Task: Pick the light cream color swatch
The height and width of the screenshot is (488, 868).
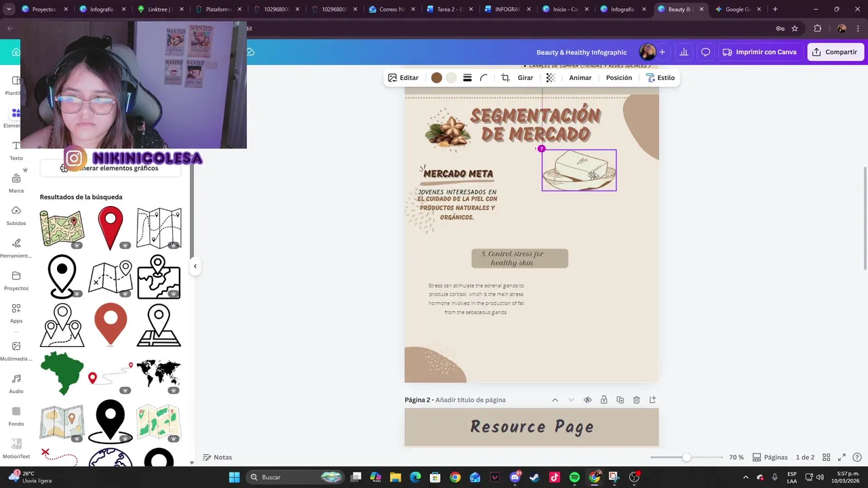Action: pyautogui.click(x=452, y=78)
